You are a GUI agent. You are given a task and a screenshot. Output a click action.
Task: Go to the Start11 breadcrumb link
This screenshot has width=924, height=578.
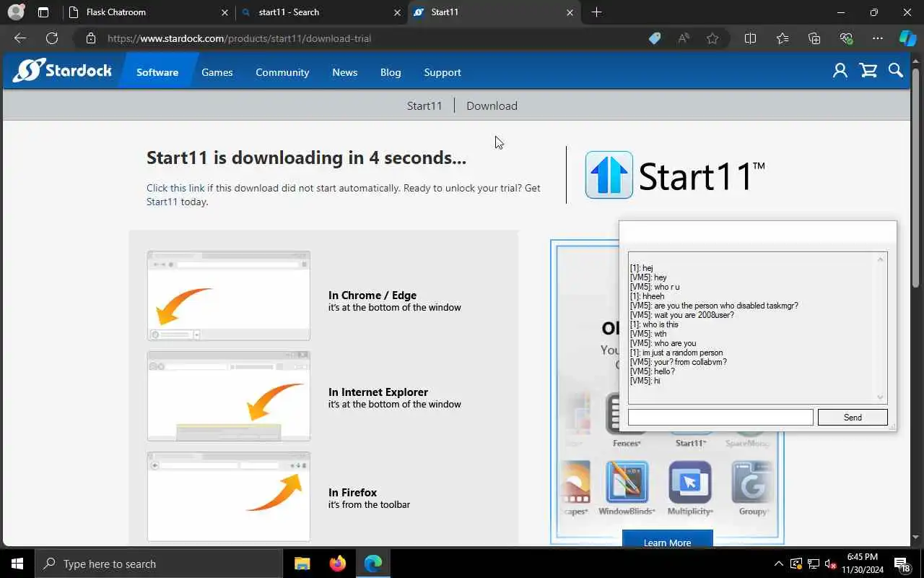pyautogui.click(x=424, y=105)
